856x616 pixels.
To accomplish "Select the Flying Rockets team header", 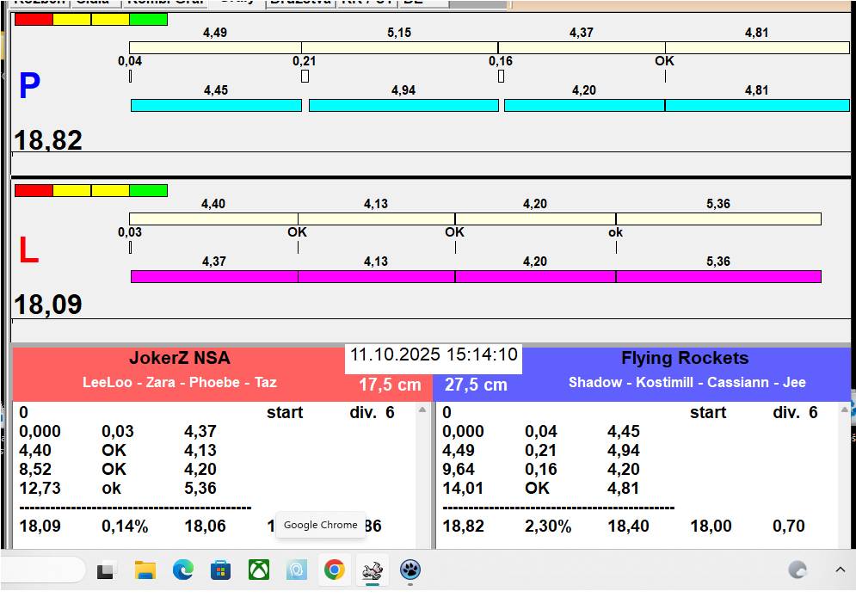I will tap(685, 359).
